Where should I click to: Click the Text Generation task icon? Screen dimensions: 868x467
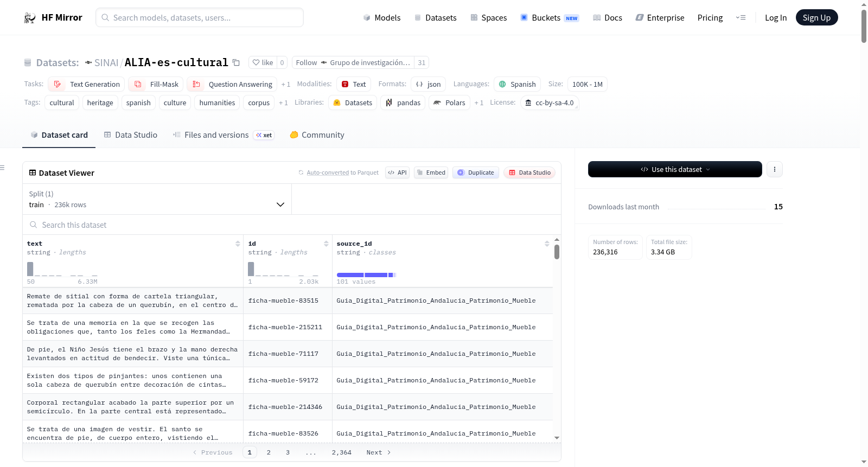coord(58,84)
